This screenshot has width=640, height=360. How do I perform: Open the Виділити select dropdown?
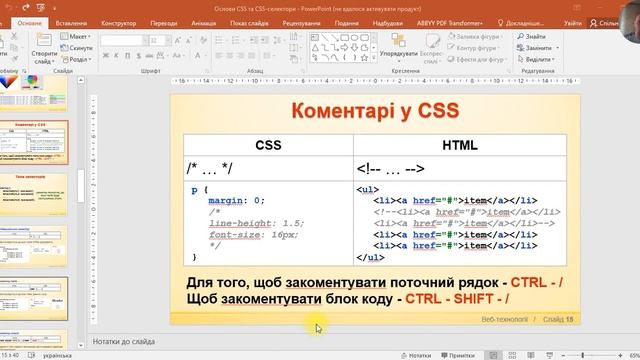(536, 59)
